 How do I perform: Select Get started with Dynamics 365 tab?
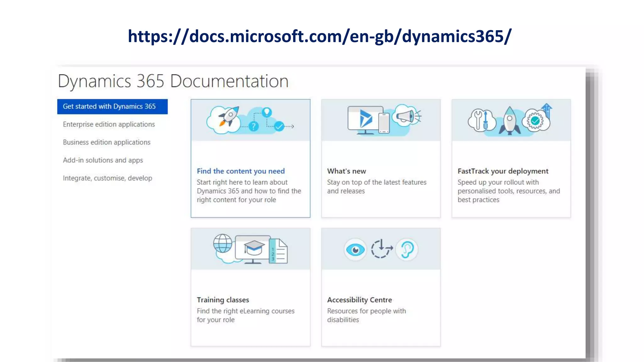point(112,107)
